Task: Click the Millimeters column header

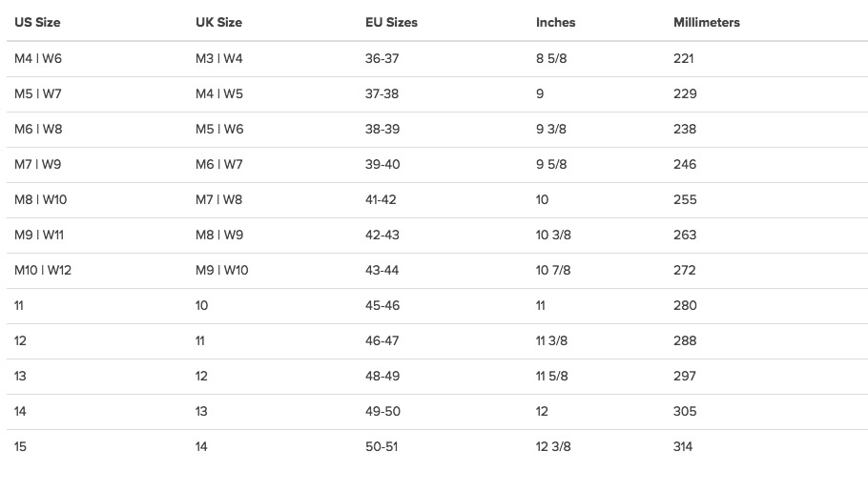Action: [706, 22]
